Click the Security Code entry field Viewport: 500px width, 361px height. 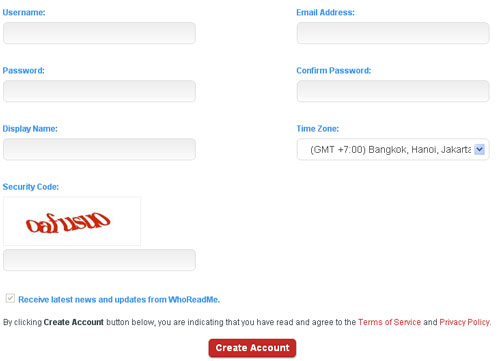coord(99,260)
